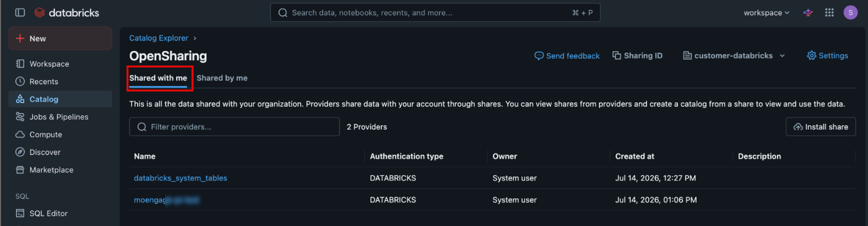Click the Send feedback link

click(567, 56)
